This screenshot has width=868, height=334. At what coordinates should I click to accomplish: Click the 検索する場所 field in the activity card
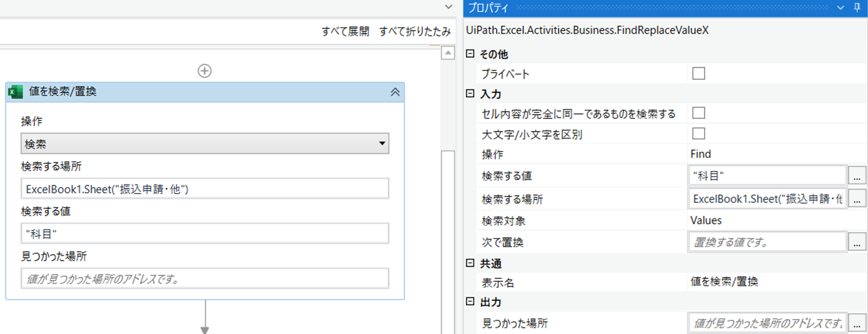[204, 189]
